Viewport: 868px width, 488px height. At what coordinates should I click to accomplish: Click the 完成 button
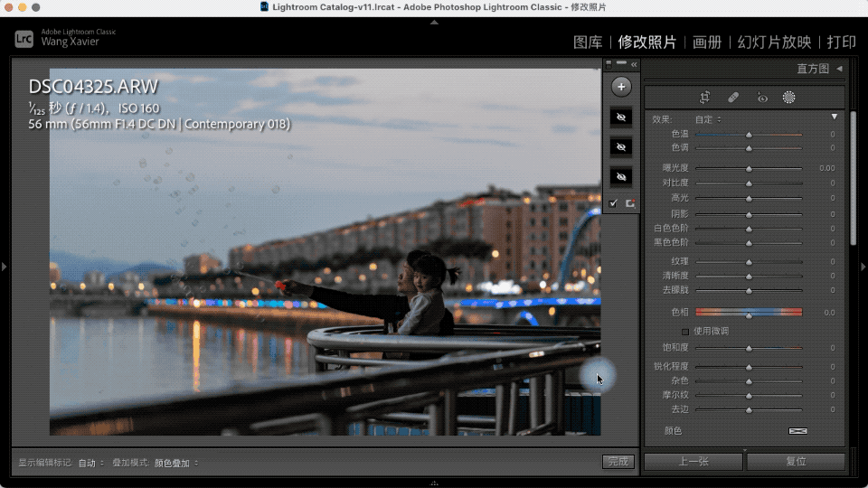(618, 462)
